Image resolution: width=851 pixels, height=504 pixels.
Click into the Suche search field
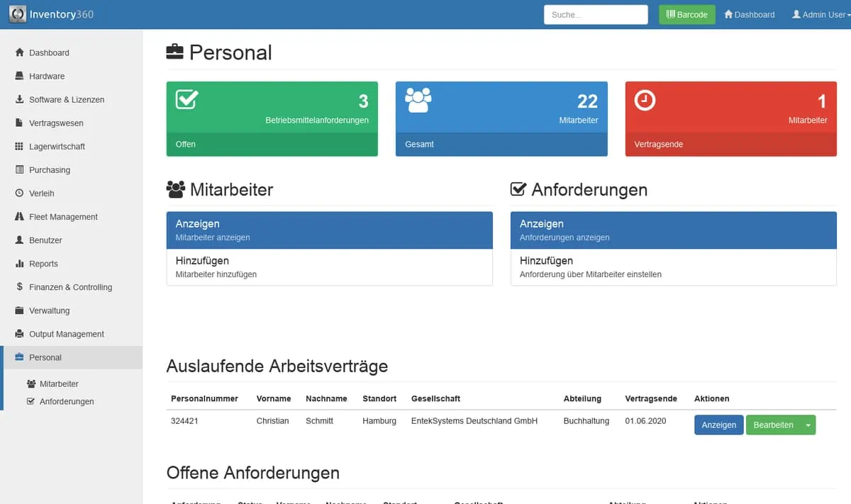pos(595,15)
